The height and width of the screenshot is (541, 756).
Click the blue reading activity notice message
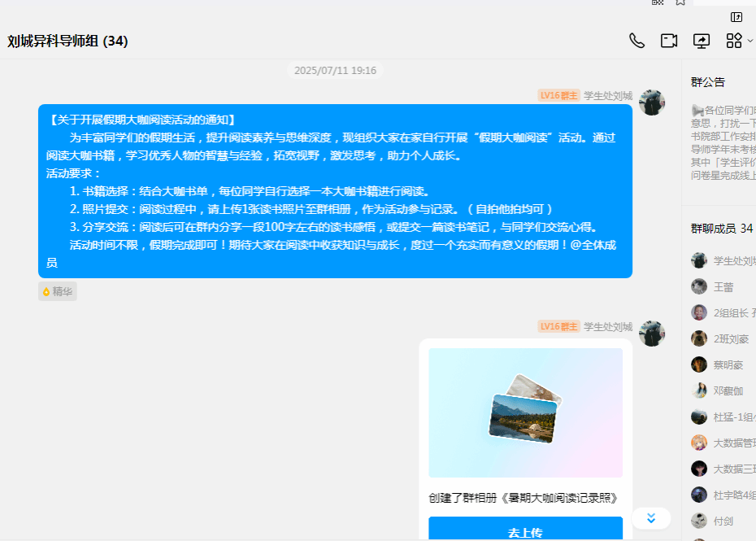tap(335, 191)
